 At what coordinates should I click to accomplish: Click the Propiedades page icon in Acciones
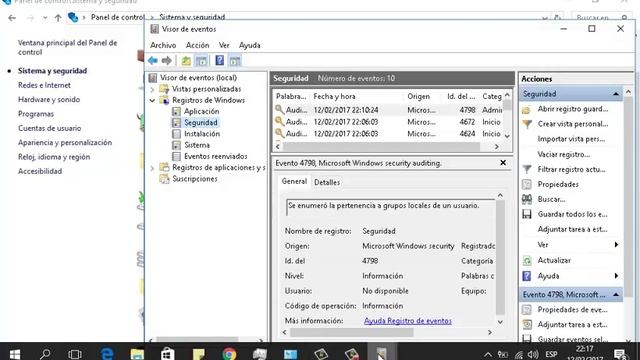[527, 184]
